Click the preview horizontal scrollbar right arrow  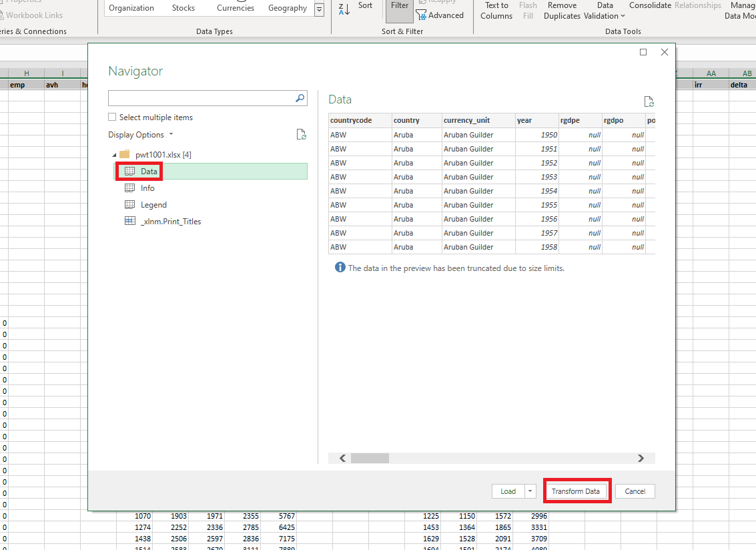(641, 459)
